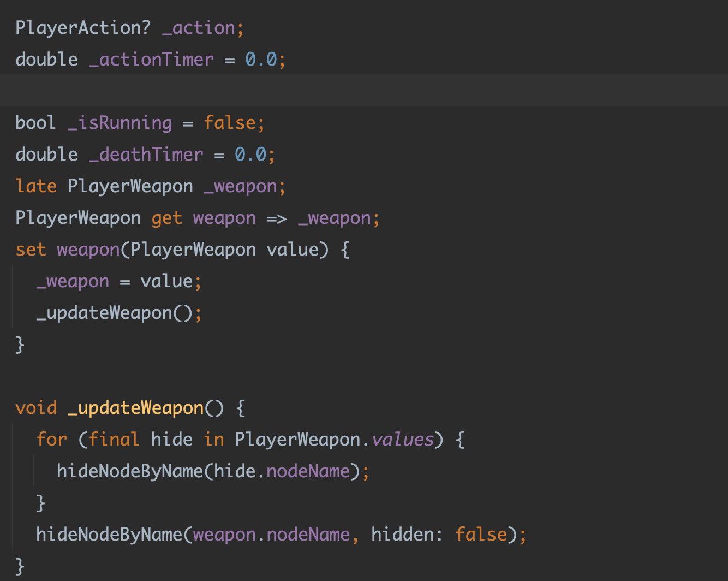Click the set keyword of weapon setter

click(x=31, y=250)
